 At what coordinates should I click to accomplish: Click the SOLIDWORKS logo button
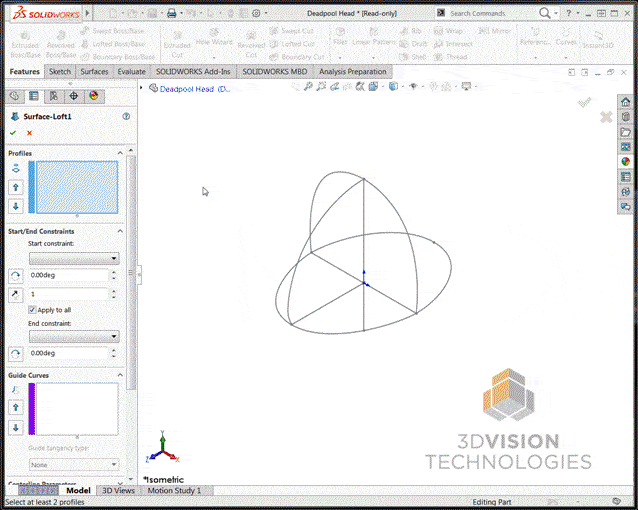point(46,14)
